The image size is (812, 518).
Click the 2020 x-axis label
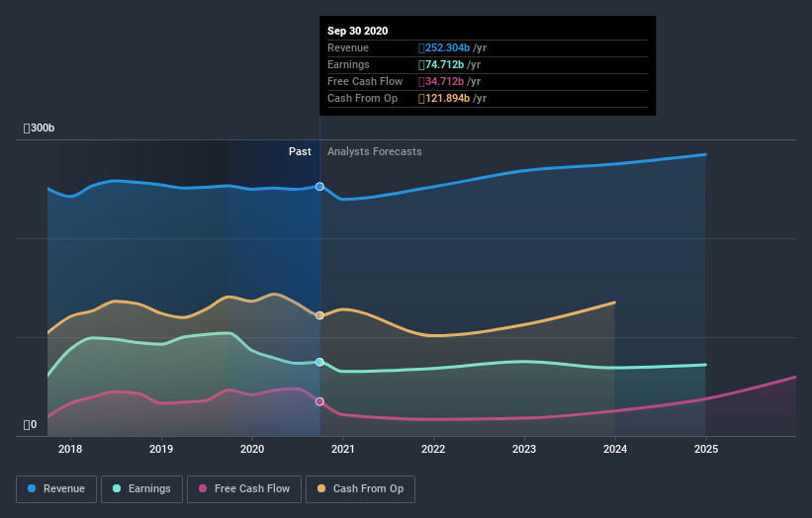coord(252,449)
